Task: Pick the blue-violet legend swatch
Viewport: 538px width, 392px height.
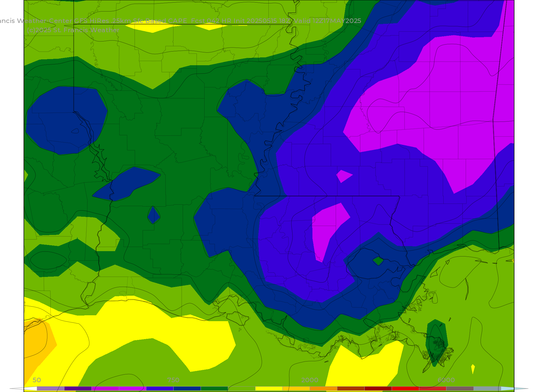Action: coord(160,389)
